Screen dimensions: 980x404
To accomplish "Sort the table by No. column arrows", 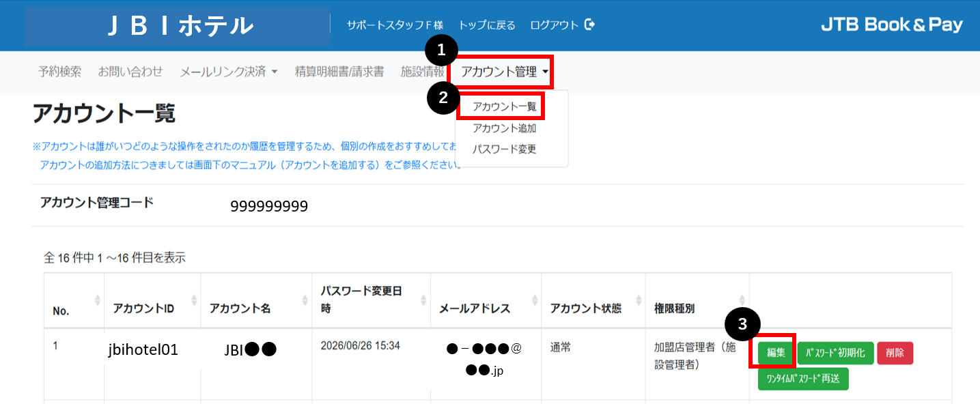I will tap(97, 300).
